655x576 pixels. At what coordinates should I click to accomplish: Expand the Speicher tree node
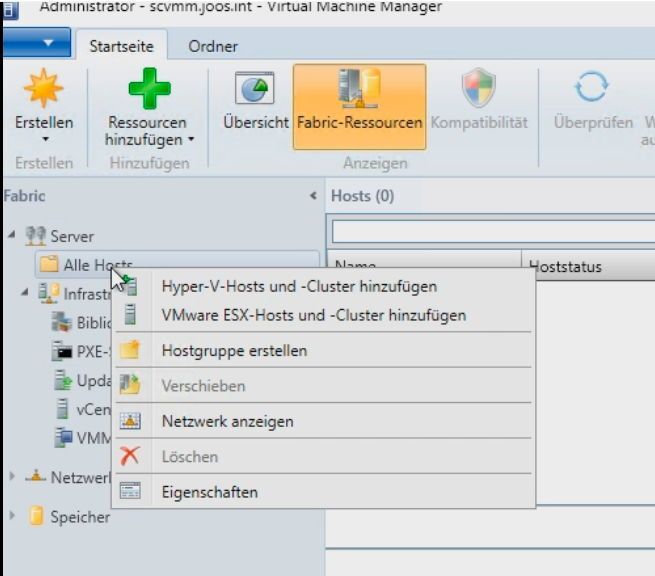[12, 515]
